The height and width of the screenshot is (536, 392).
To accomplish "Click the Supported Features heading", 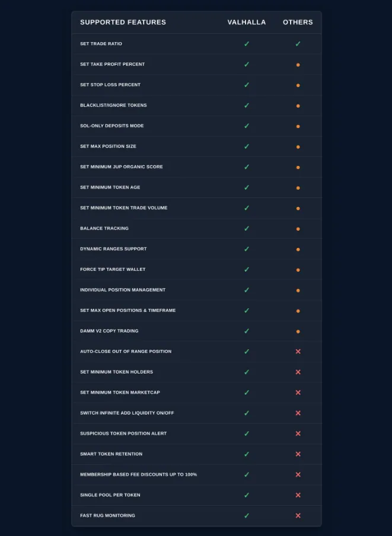I will tap(123, 22).
